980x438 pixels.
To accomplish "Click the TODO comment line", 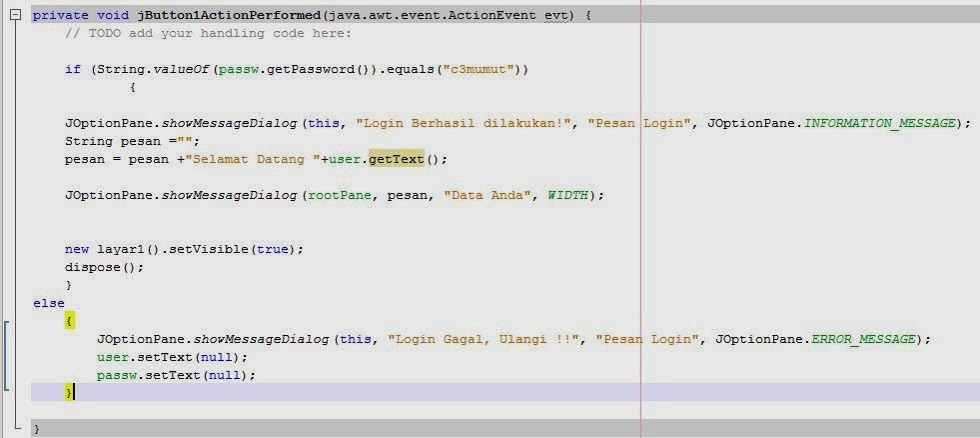I will pos(208,34).
